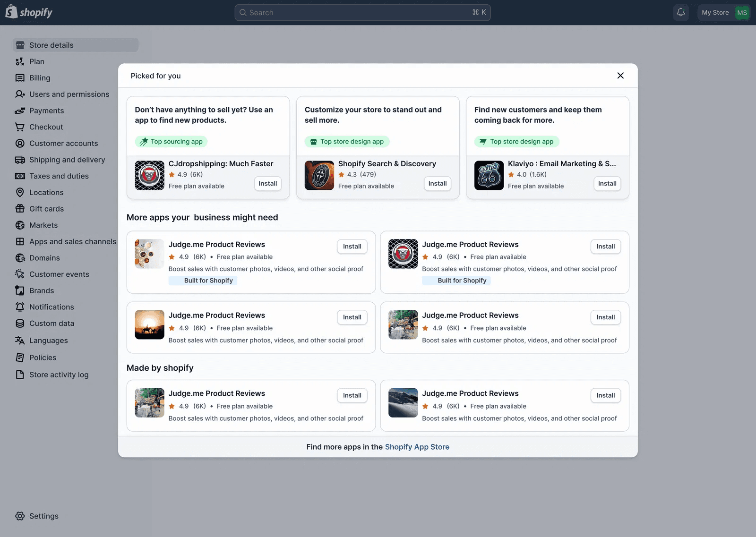Open Customer accounts settings

coord(63,143)
